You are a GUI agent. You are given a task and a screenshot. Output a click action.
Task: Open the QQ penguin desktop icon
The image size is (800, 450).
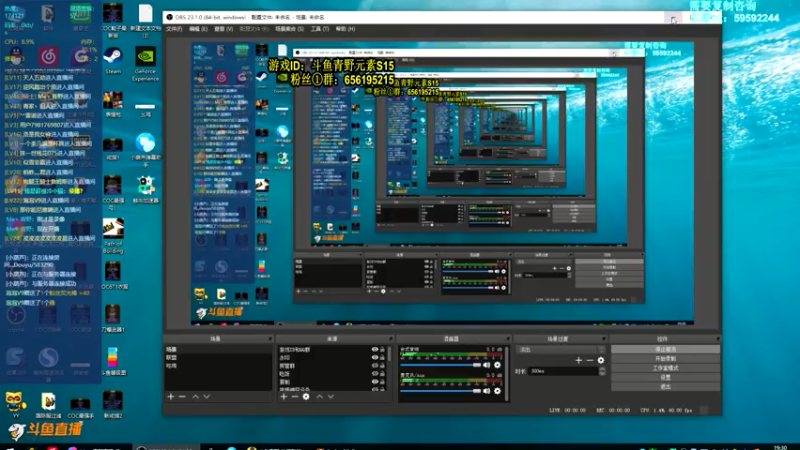pos(15,56)
